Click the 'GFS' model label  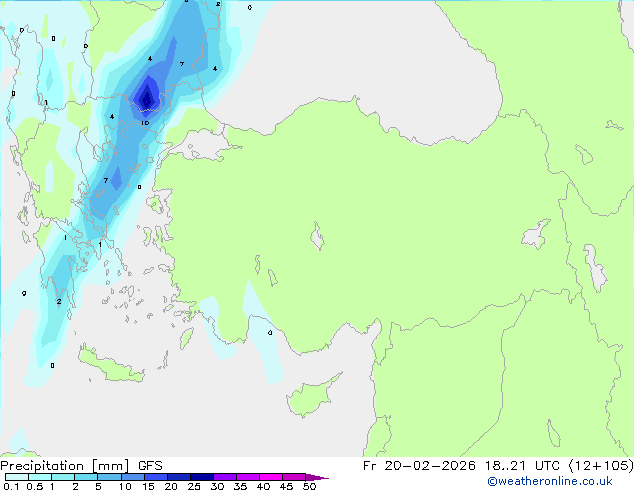pos(150,466)
